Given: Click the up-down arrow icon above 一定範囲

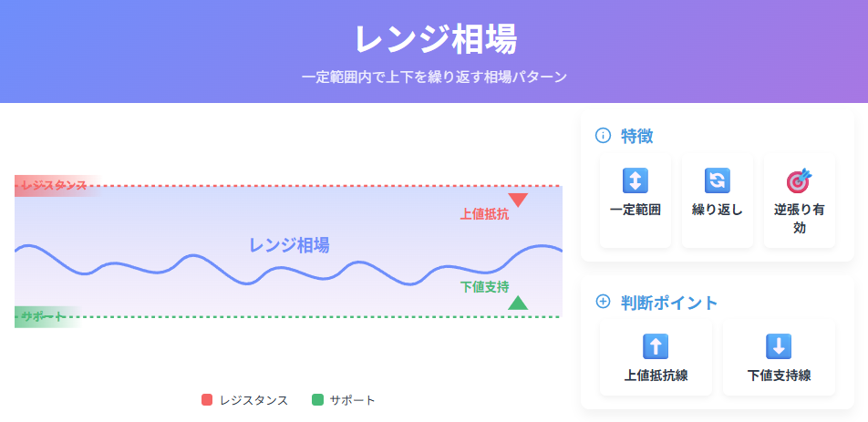Looking at the screenshot, I should 635,180.
